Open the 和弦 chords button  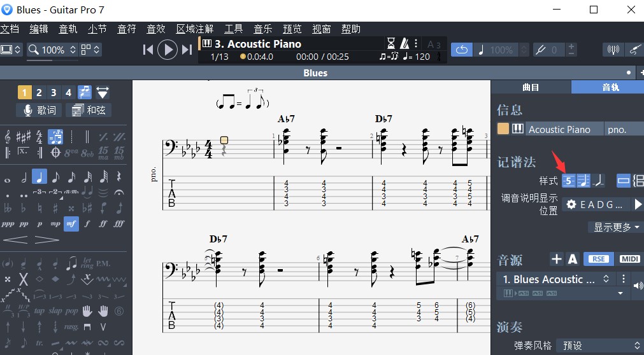[89, 110]
